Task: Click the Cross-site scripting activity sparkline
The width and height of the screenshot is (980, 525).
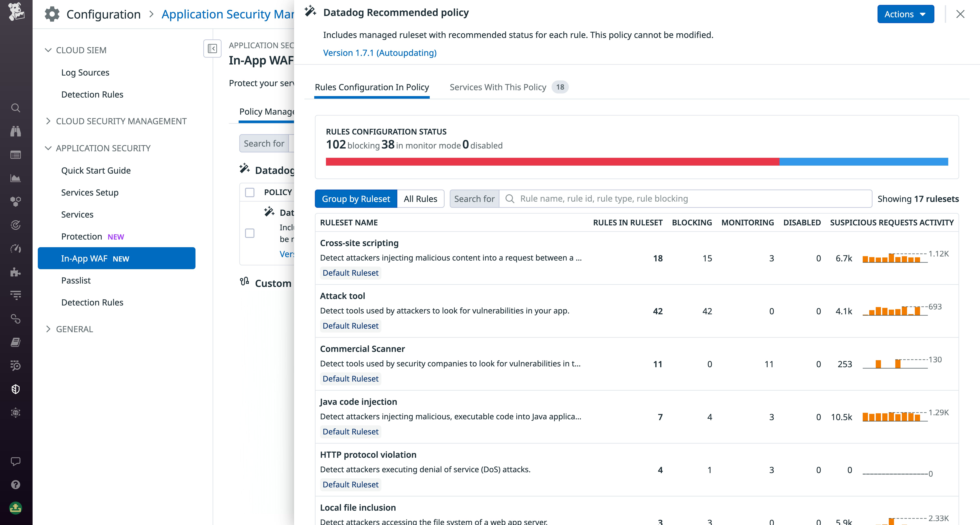Action: point(895,258)
